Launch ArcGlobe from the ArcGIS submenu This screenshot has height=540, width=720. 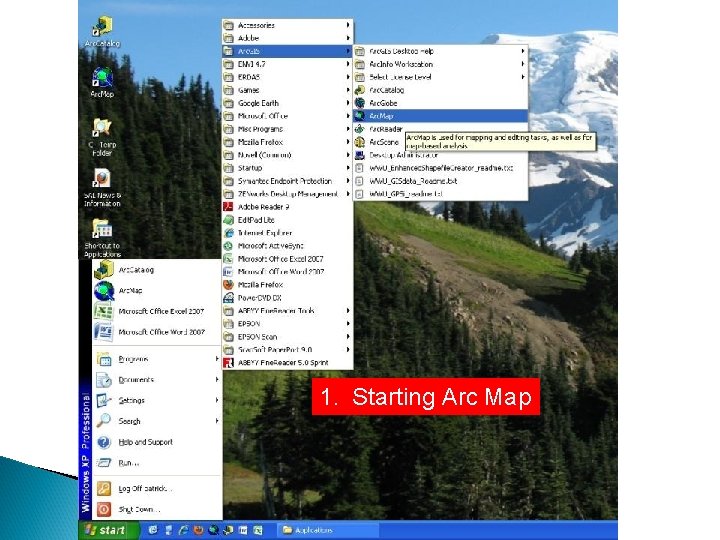pyautogui.click(x=440, y=103)
